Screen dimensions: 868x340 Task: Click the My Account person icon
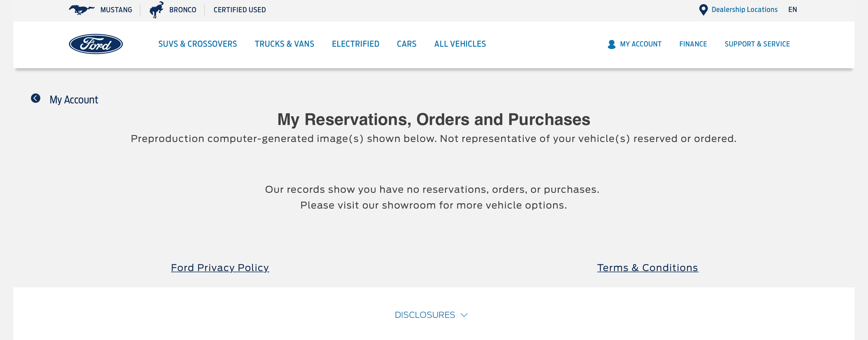(611, 44)
